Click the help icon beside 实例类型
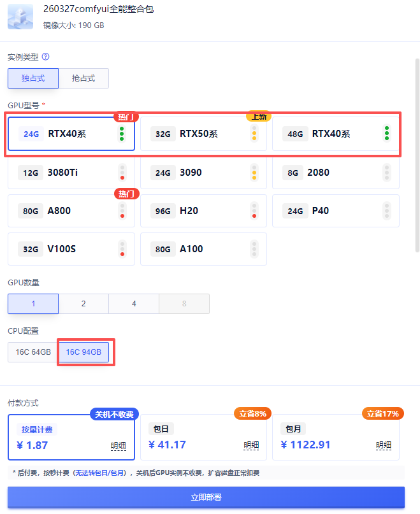Screen dimensions: 420x514 pyautogui.click(x=45, y=57)
